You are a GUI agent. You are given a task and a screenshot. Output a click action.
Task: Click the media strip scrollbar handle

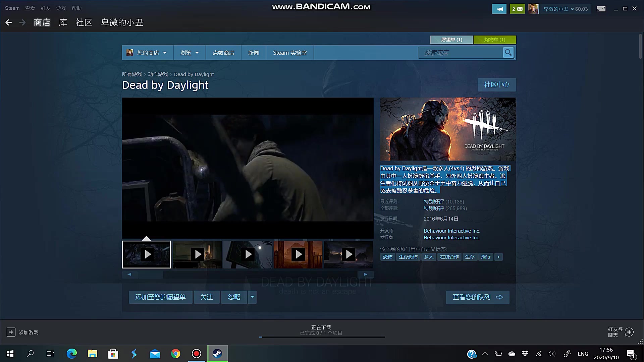pyautogui.click(x=151, y=275)
